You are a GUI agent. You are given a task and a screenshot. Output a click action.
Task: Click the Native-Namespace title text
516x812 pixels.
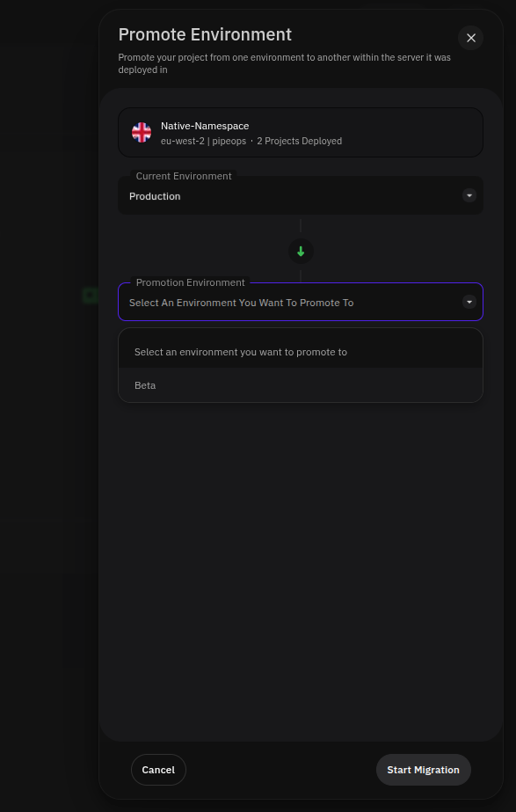[x=205, y=126]
